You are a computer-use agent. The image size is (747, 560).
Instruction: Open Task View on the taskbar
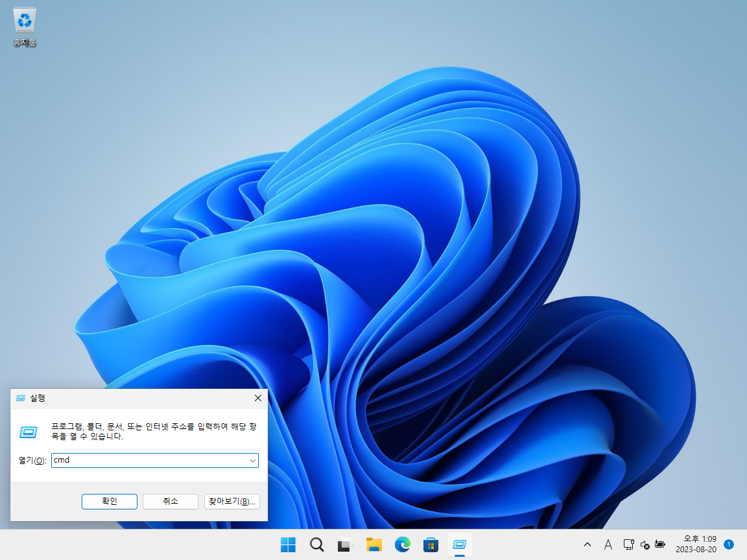pos(345,544)
